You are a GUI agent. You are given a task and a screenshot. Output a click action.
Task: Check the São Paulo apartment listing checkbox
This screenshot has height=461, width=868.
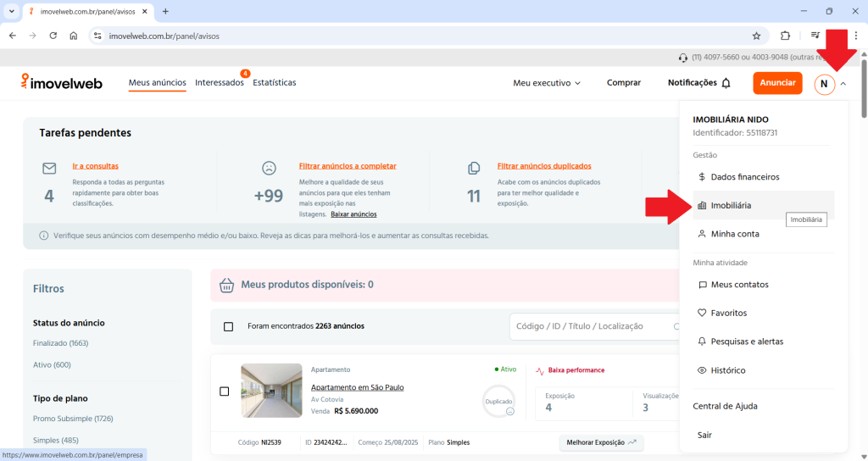pyautogui.click(x=225, y=392)
